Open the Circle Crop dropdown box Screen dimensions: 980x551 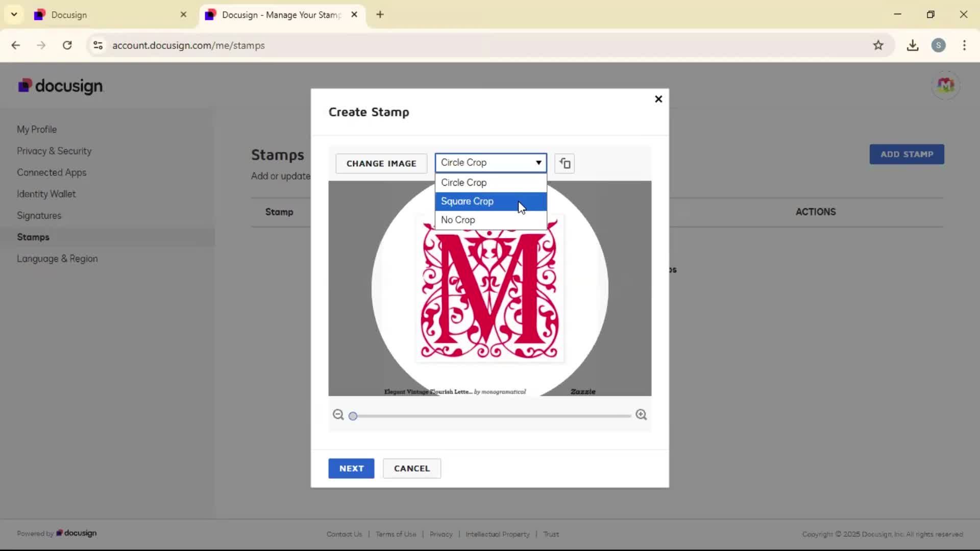(x=491, y=163)
